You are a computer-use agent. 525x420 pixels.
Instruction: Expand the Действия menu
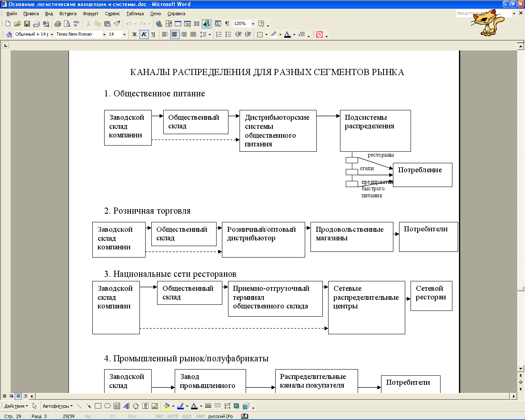[x=16, y=406]
